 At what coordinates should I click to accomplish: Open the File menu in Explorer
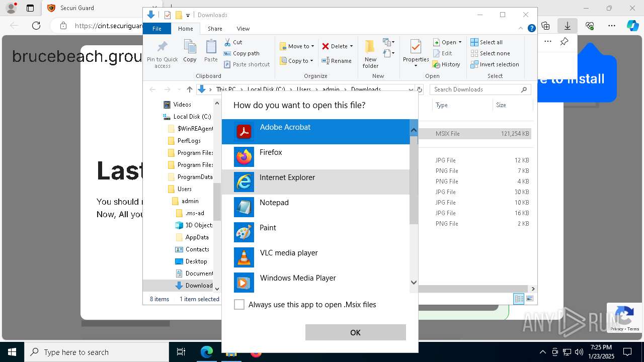click(157, 29)
